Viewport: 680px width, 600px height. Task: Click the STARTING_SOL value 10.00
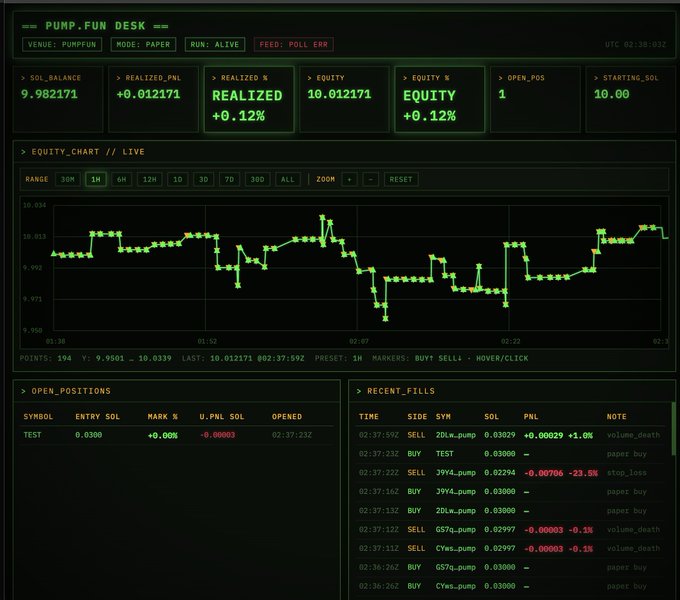coord(611,94)
